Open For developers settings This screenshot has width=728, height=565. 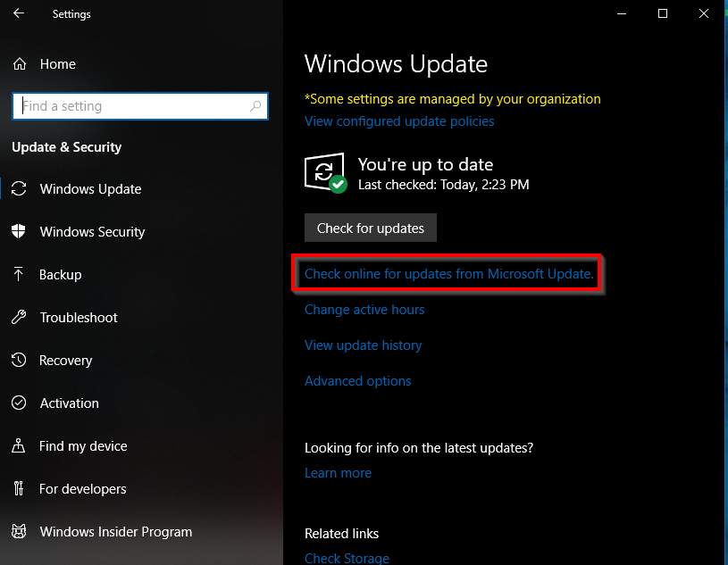[x=83, y=489]
